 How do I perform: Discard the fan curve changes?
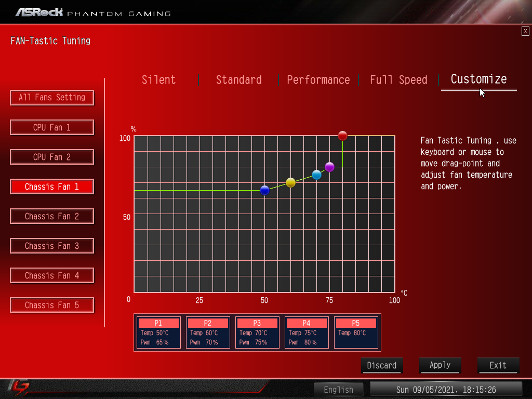coord(382,365)
